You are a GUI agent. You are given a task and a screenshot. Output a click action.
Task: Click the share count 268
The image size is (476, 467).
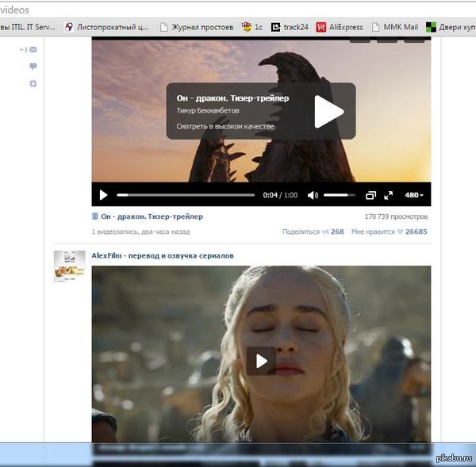tap(337, 232)
